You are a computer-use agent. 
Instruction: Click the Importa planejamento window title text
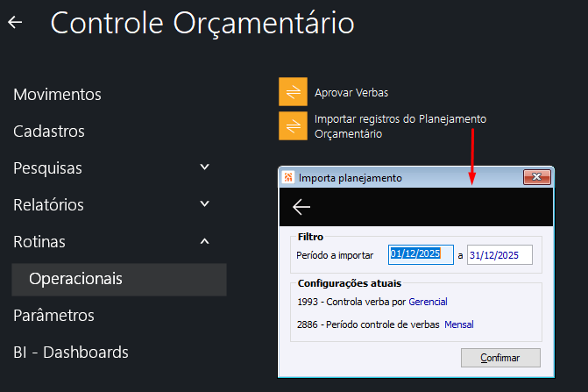(x=351, y=178)
